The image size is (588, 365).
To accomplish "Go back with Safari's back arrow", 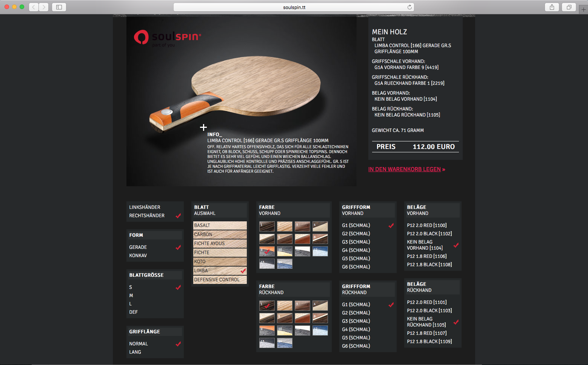I will pos(34,7).
